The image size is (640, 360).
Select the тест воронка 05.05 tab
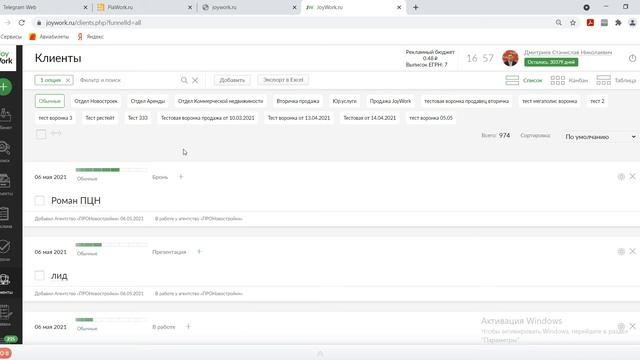431,118
